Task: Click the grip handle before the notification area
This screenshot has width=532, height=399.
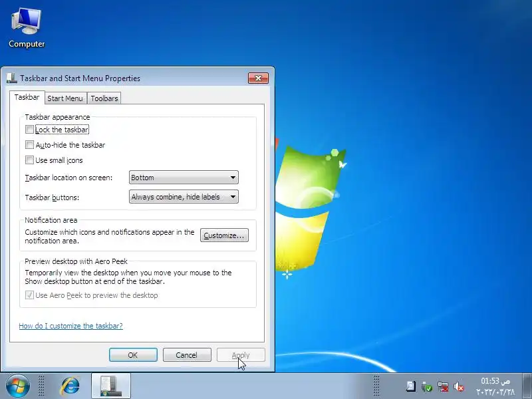Action: coord(376,386)
